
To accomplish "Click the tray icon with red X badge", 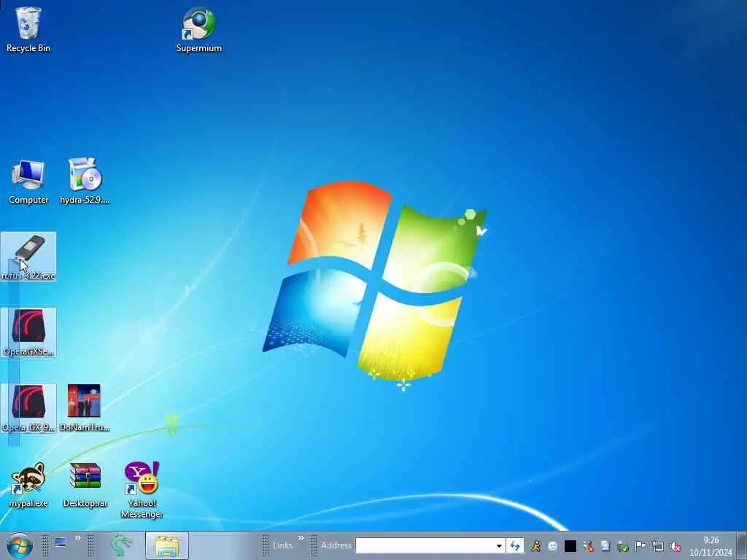I will (x=589, y=546).
